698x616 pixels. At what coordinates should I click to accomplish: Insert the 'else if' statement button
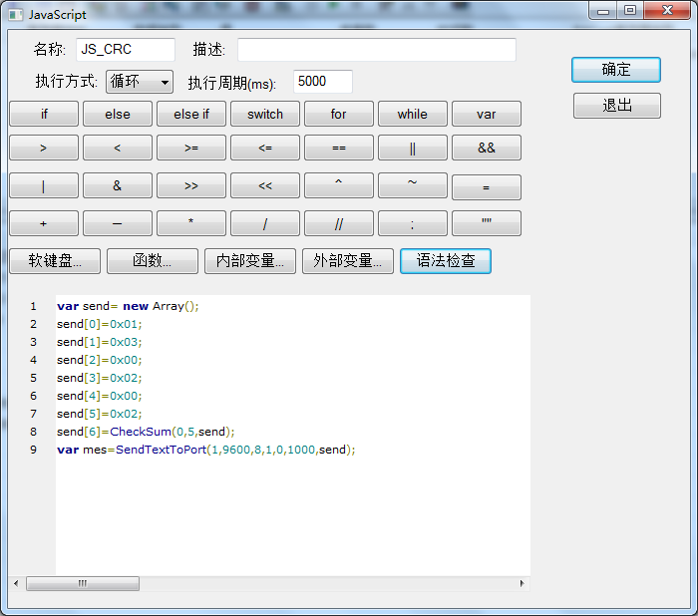click(191, 114)
